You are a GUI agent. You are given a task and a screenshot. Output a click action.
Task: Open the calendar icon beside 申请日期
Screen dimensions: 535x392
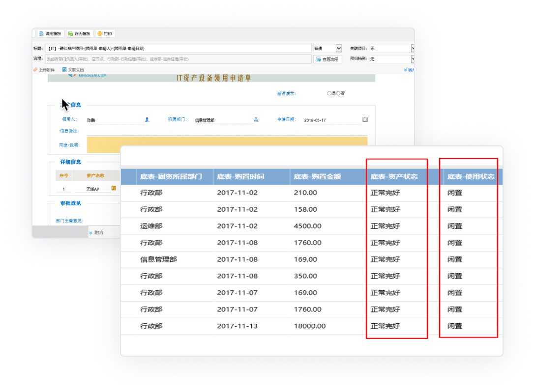pyautogui.click(x=365, y=119)
